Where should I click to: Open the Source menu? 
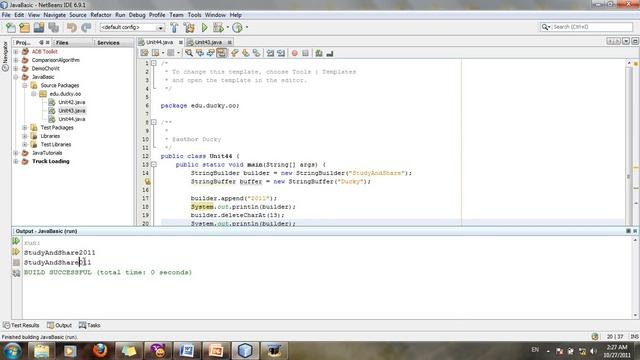coord(78,15)
